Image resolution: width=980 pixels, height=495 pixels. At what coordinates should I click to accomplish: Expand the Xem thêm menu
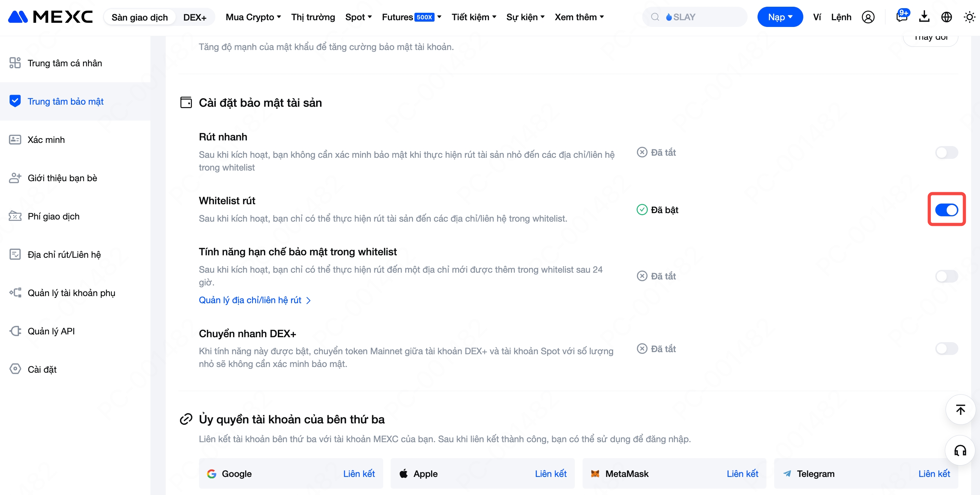(579, 17)
